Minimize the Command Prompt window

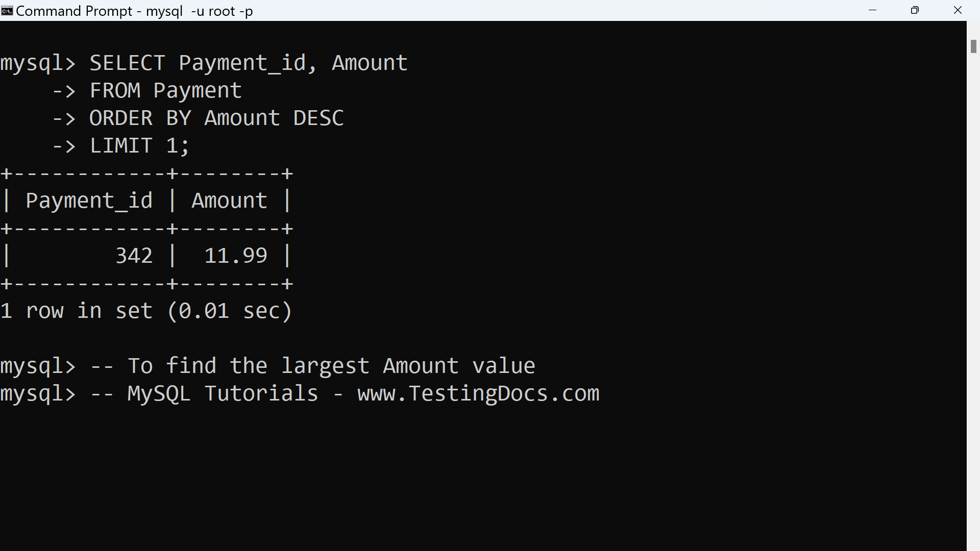point(872,10)
